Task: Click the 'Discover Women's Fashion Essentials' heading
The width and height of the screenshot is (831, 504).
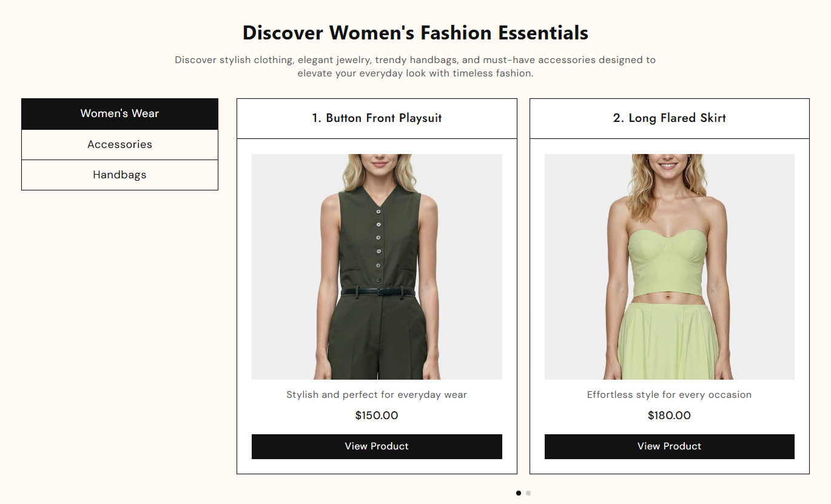Action: [415, 32]
